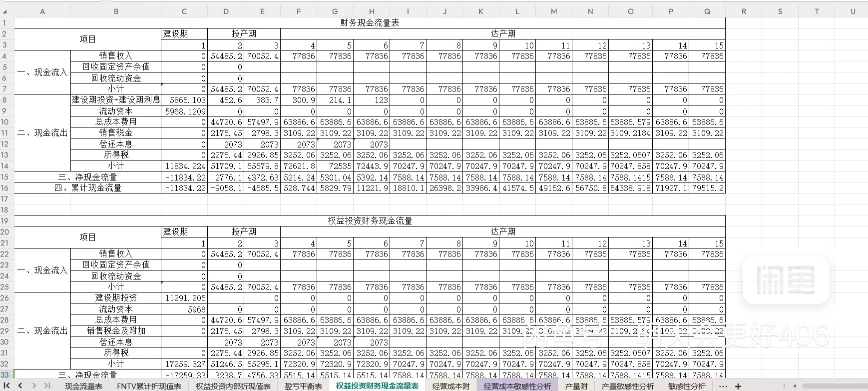Add a new sheet with plus icon
Viewport: 868px width, 391px height.
pyautogui.click(x=738, y=386)
